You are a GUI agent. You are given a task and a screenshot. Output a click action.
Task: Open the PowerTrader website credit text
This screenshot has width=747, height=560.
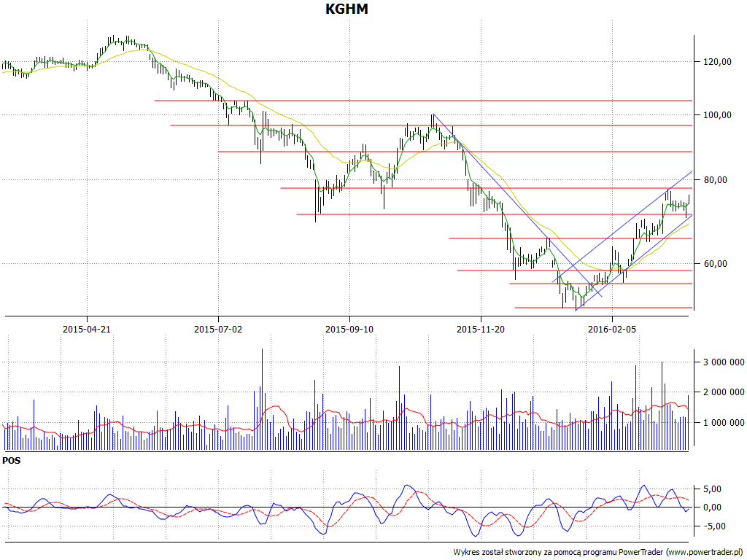598,552
